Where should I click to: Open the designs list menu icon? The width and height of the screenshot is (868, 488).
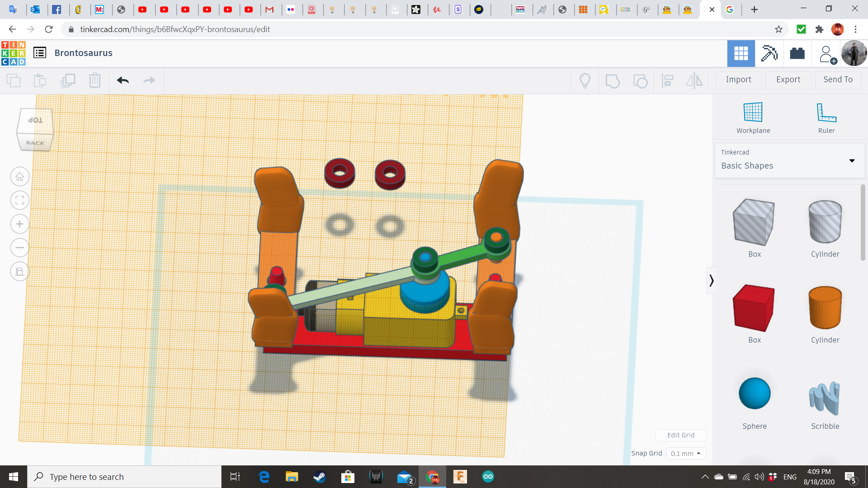(x=40, y=53)
